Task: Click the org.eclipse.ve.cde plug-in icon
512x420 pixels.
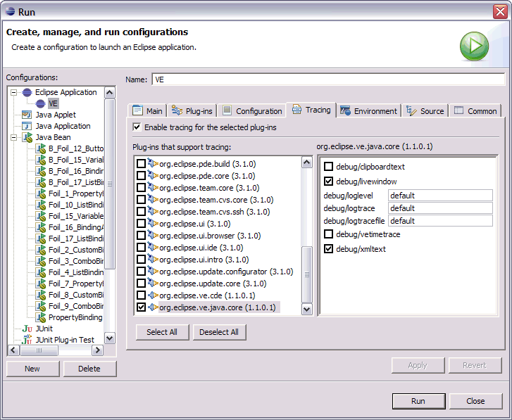Action: click(x=153, y=295)
